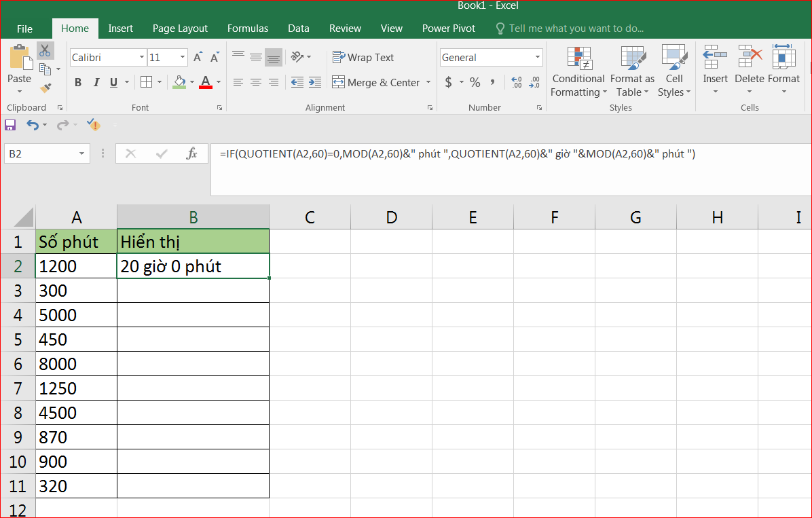The height and width of the screenshot is (518, 812).
Task: Open the font name Calibri dropdown
Action: (141, 57)
